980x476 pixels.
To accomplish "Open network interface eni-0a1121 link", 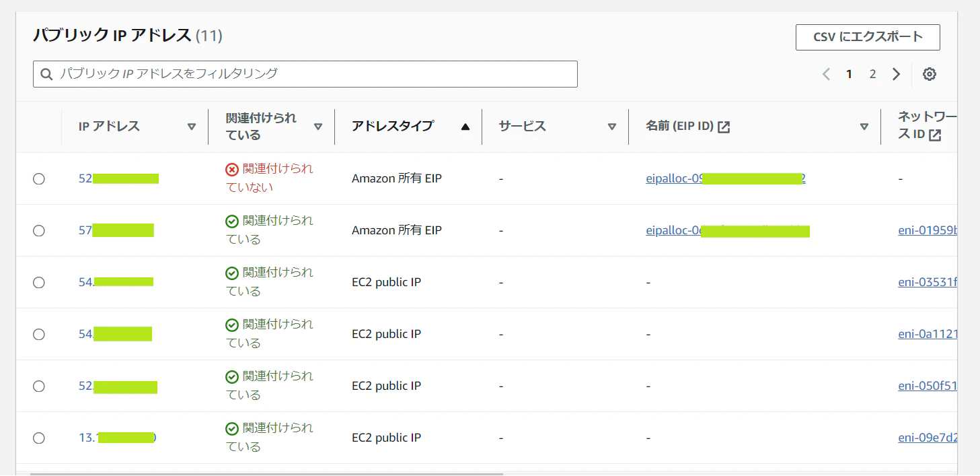I will point(928,334).
